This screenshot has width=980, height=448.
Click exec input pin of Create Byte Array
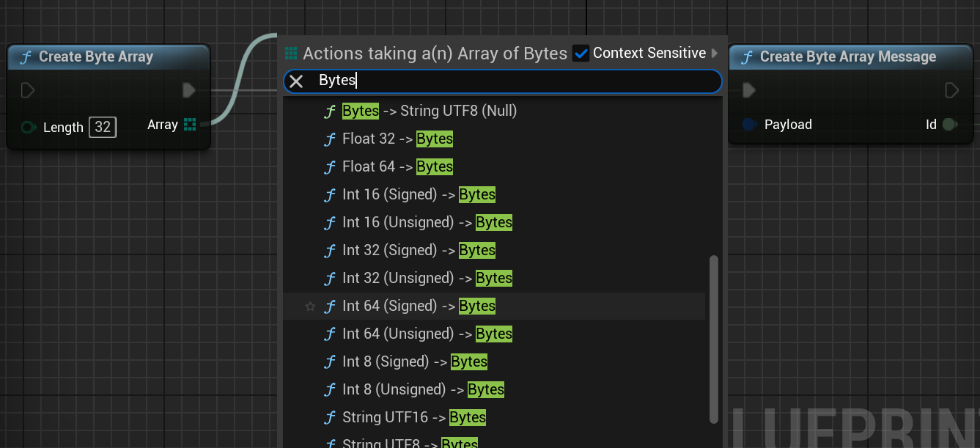(28, 90)
